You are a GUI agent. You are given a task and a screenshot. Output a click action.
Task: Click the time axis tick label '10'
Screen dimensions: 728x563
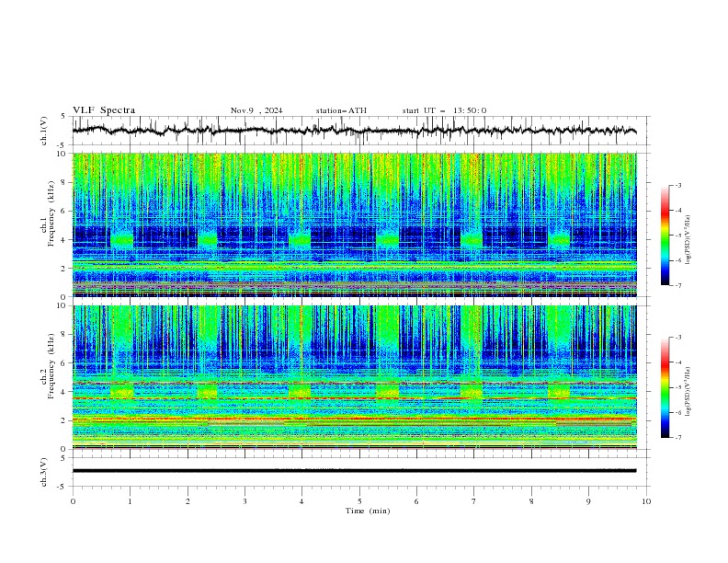coord(646,501)
